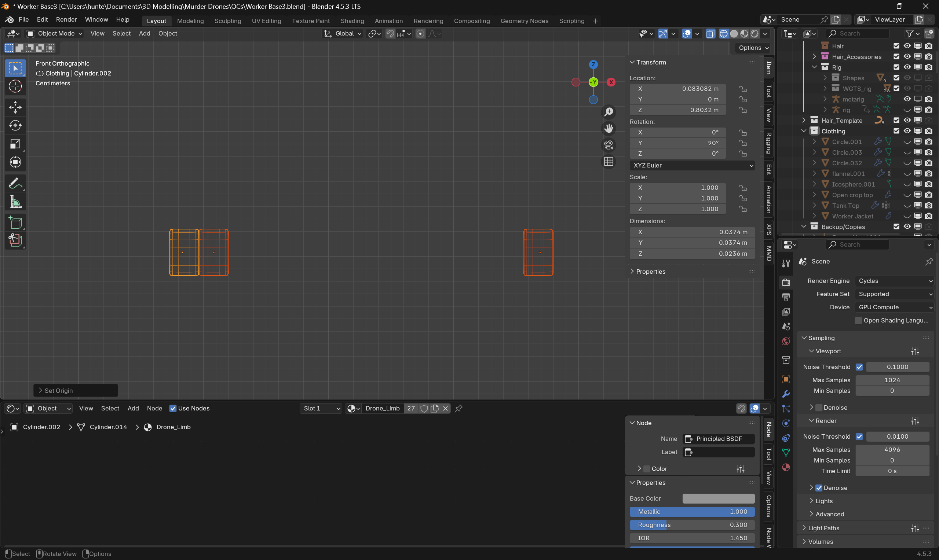The width and height of the screenshot is (939, 560).
Task: Activate the Annotate pencil tool
Action: 15,184
